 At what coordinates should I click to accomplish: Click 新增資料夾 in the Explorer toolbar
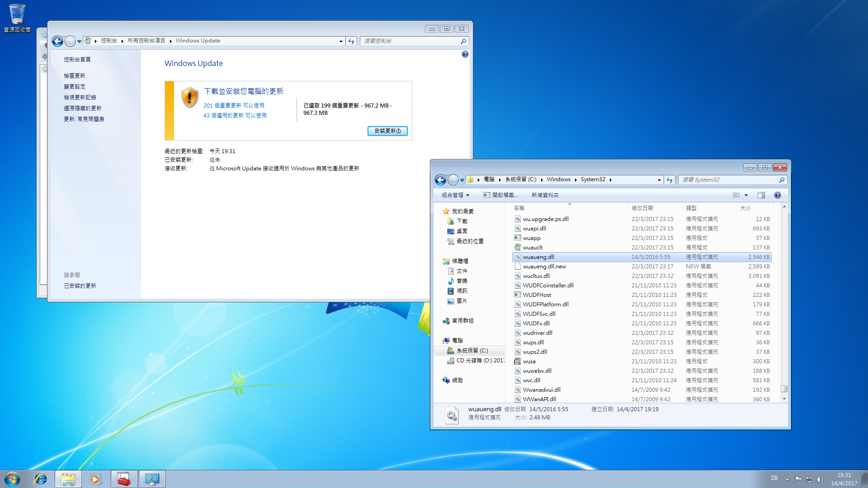pos(545,195)
